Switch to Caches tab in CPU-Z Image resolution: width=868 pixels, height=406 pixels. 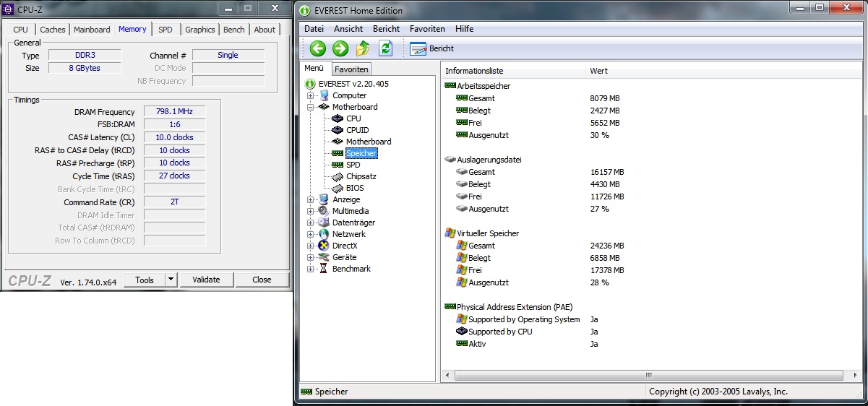(x=53, y=30)
